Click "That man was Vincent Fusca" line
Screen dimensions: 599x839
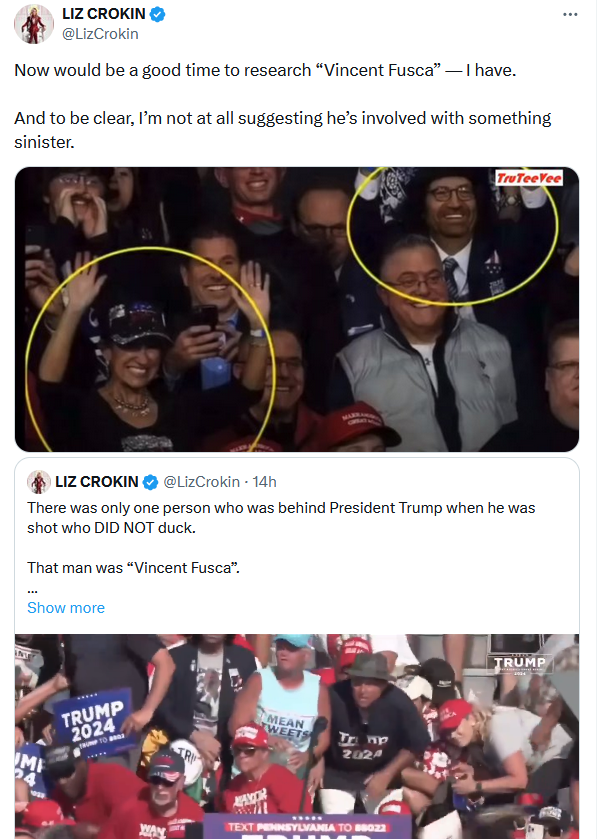133,568
